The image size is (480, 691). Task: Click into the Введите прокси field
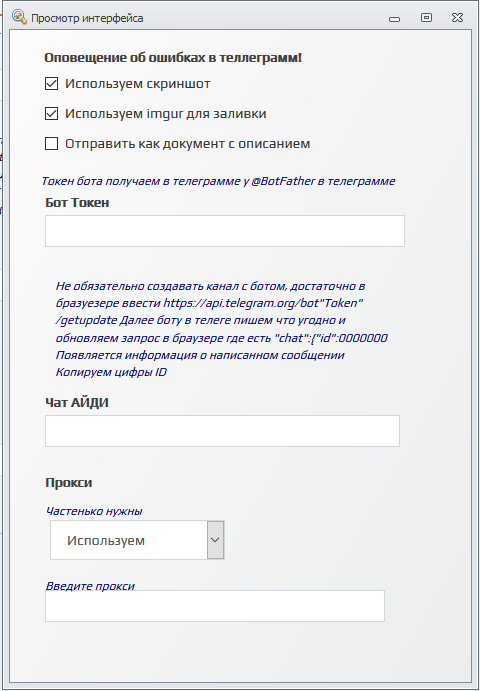[x=215, y=606]
